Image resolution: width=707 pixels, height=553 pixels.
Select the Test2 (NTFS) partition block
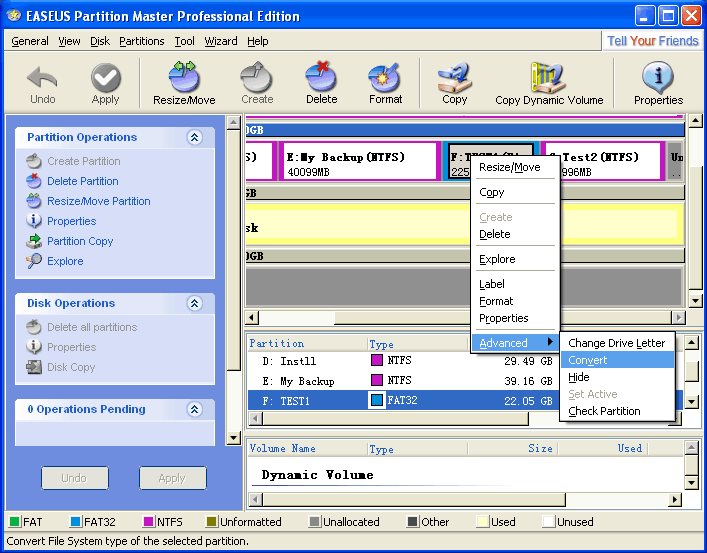click(x=601, y=161)
